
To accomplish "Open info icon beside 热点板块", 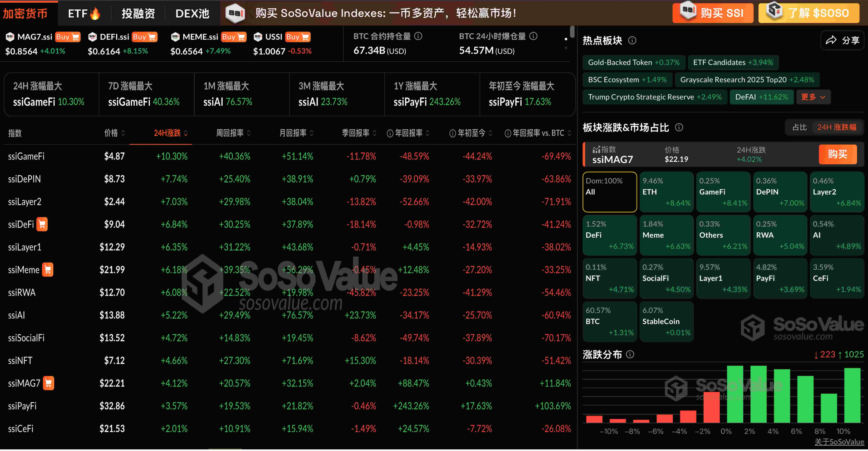I will [632, 40].
